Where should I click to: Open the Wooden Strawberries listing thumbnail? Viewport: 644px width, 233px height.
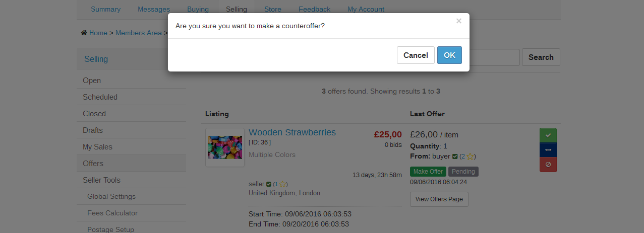click(225, 147)
